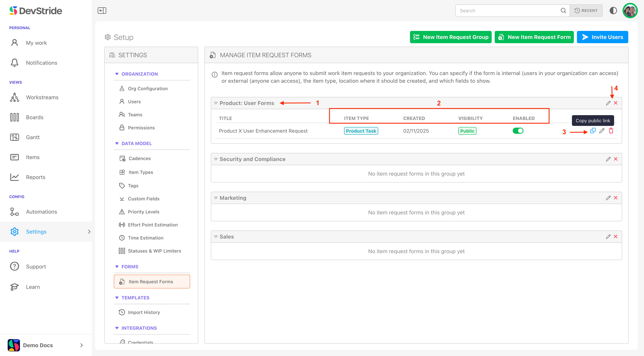The height and width of the screenshot is (356, 644).
Task: Go to Workstreams view
Action: pos(42,97)
